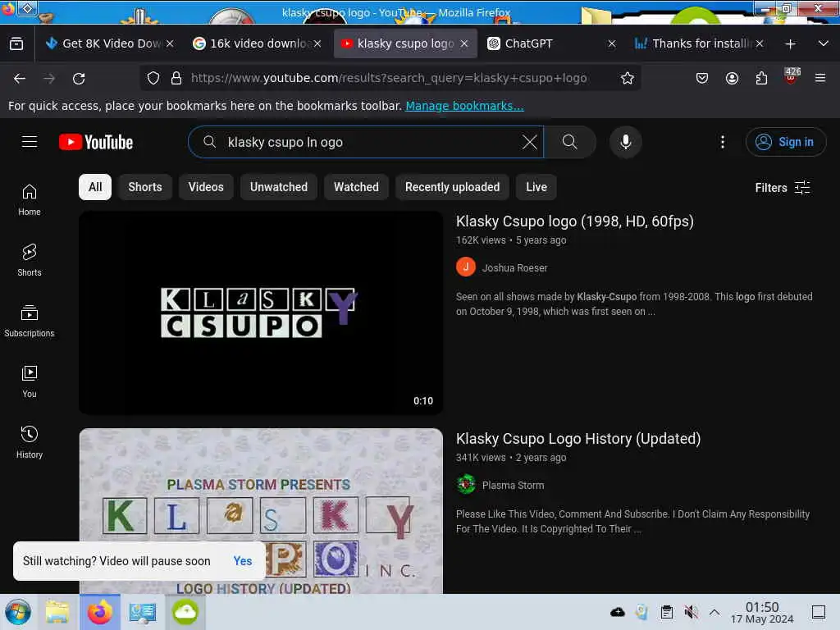Open Shorts in the YouTube sidebar

tap(30, 260)
